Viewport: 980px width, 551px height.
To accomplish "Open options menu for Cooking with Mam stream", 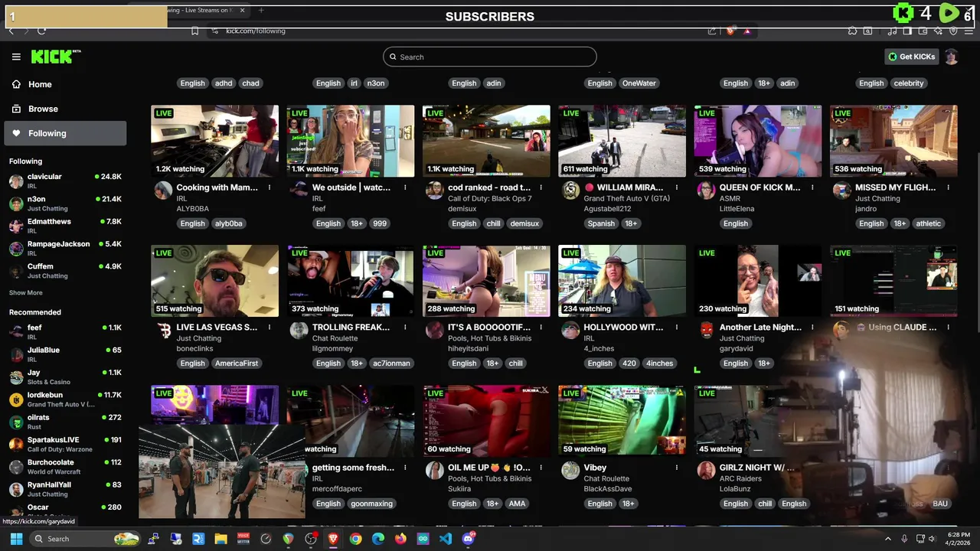I will click(269, 187).
